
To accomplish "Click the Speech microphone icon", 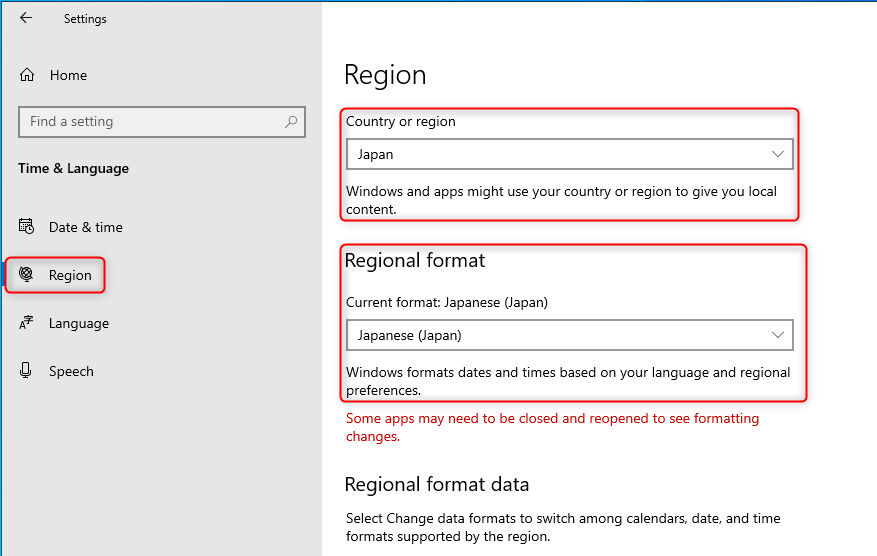I will click(27, 371).
